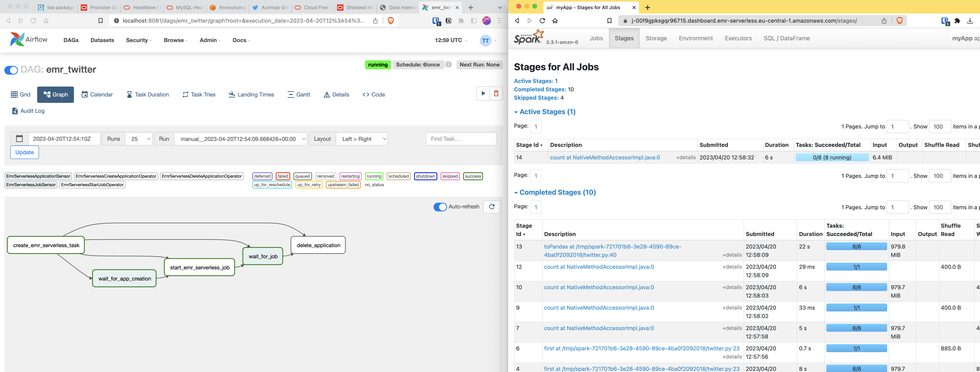Open the Runs count dropdown
Viewport: 980px width, 372px height.
click(139, 139)
